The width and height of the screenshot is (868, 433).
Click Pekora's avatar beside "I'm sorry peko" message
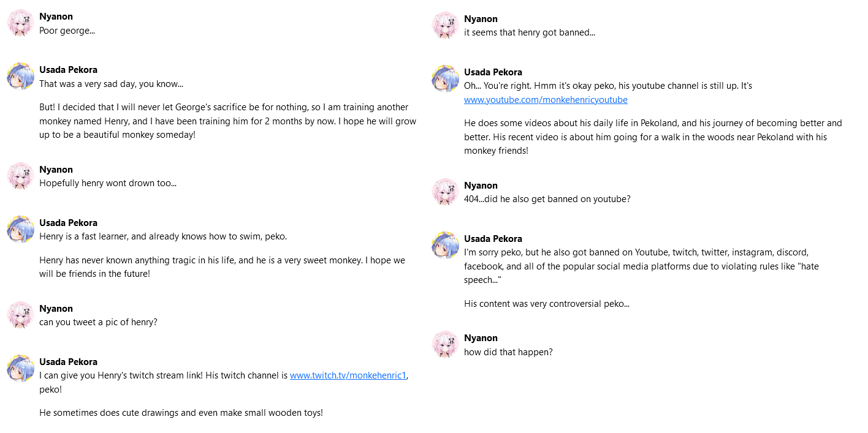(x=445, y=245)
